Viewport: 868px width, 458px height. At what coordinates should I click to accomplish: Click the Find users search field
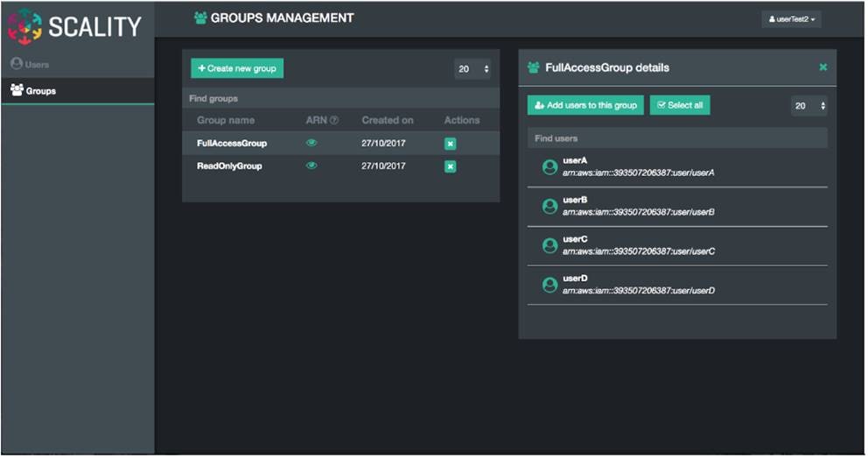click(x=677, y=138)
